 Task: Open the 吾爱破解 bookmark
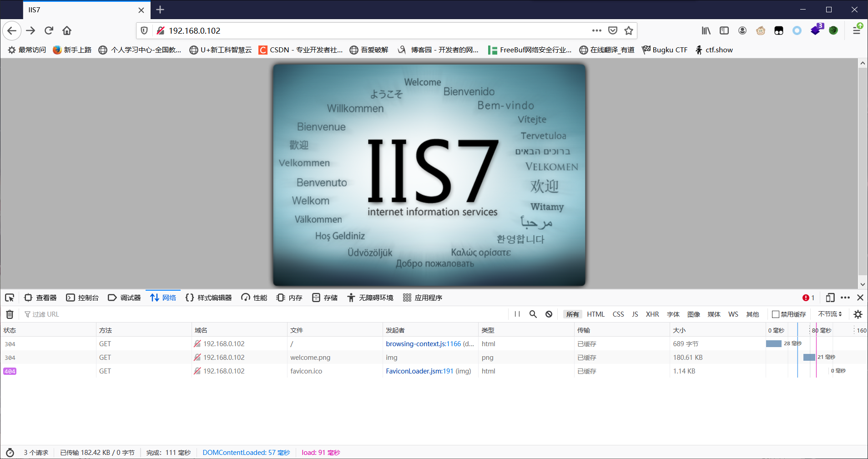pyautogui.click(x=369, y=50)
